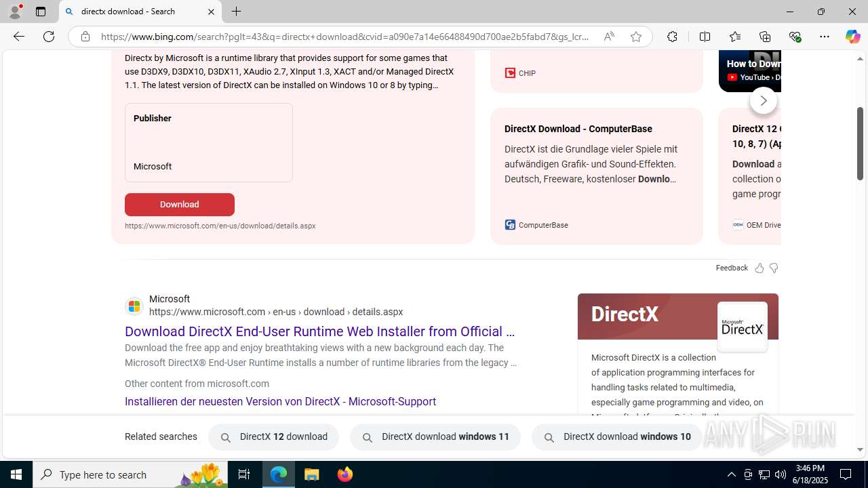Give thumbs up feedback
This screenshot has width=868, height=488.
coord(759,268)
